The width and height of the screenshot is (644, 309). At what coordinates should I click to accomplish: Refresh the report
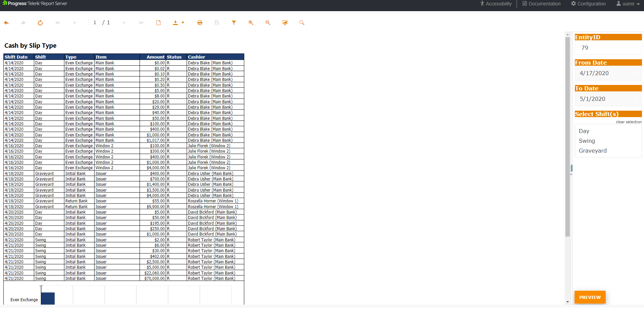click(x=40, y=23)
